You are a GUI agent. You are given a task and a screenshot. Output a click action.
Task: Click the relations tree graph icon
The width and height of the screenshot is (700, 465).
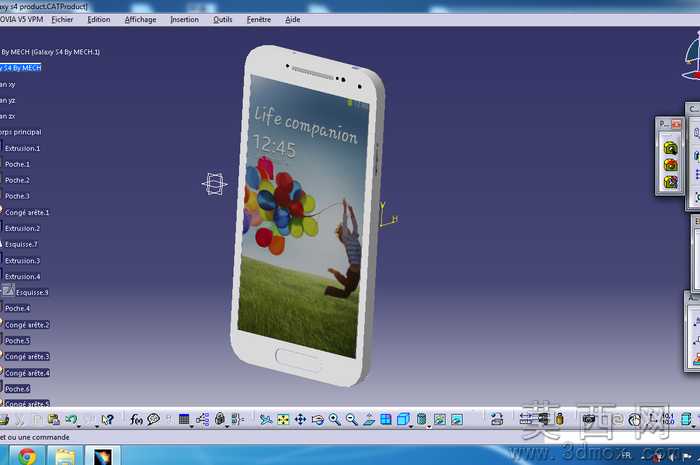tap(202, 419)
